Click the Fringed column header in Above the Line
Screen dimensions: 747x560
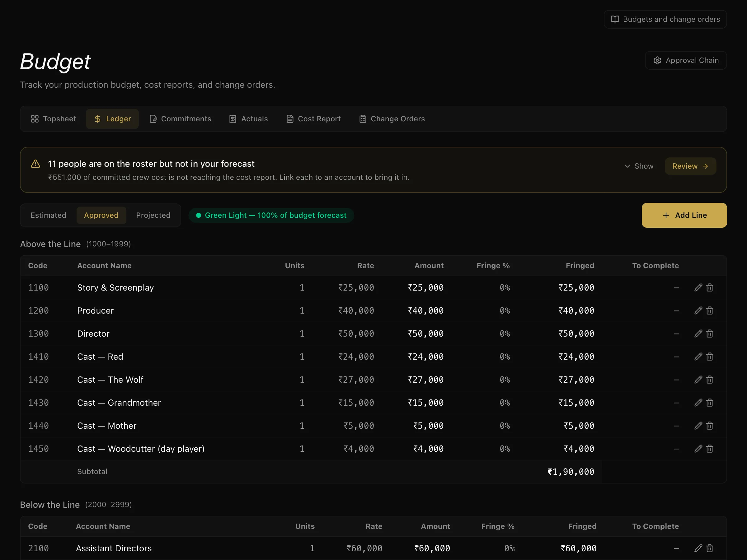pyautogui.click(x=580, y=266)
